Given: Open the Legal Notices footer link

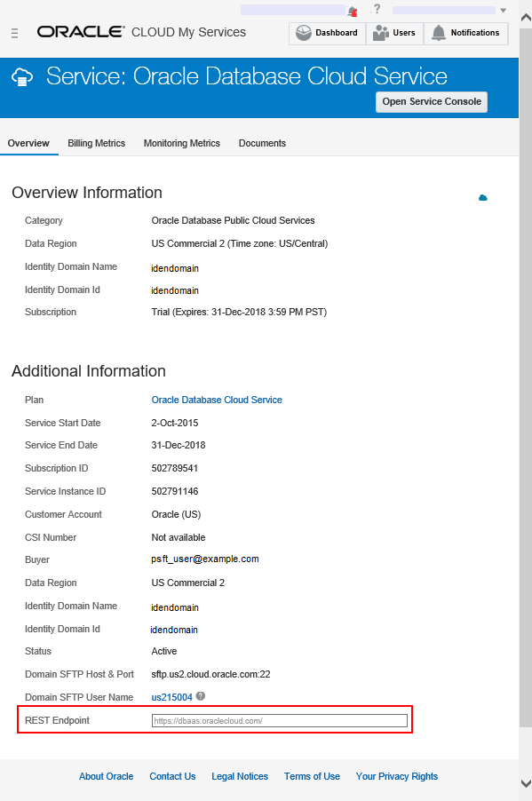Looking at the screenshot, I should coord(239,775).
